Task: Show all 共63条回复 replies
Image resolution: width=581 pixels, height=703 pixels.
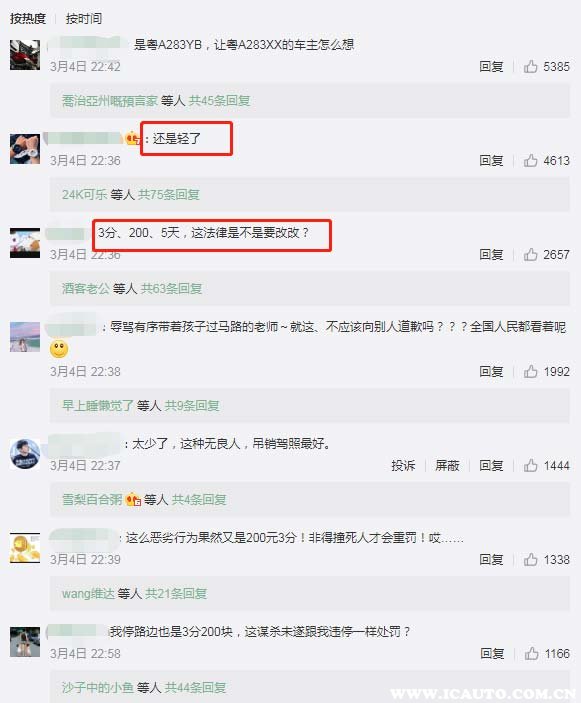Action: pyautogui.click(x=171, y=288)
